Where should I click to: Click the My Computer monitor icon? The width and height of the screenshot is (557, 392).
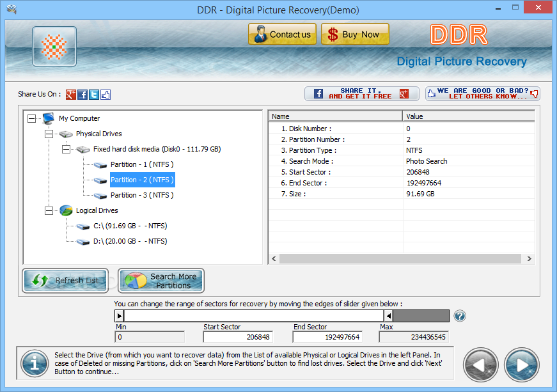(x=49, y=118)
